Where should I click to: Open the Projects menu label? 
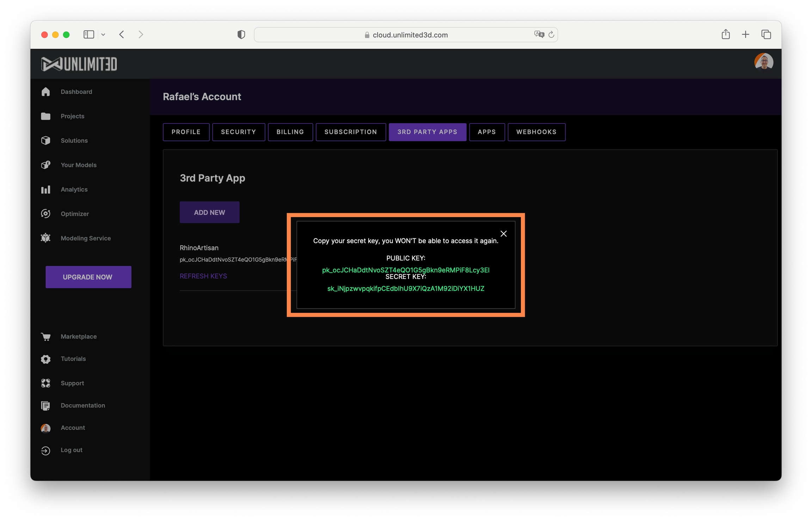73,116
